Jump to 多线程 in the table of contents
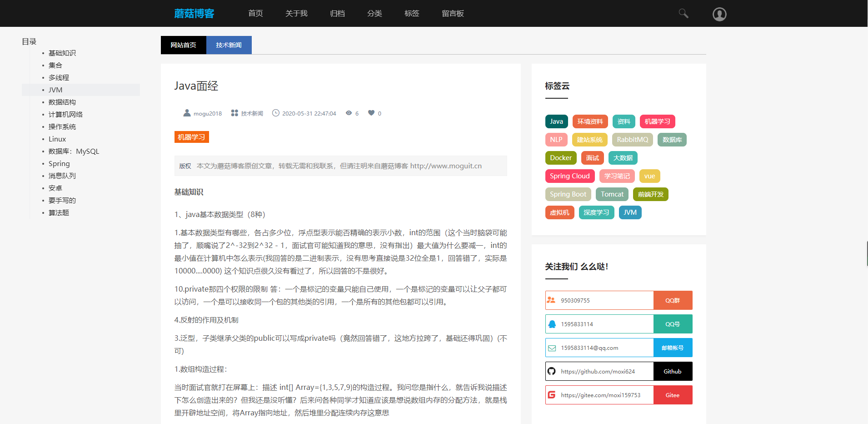Image resolution: width=868 pixels, height=424 pixels. 59,78
